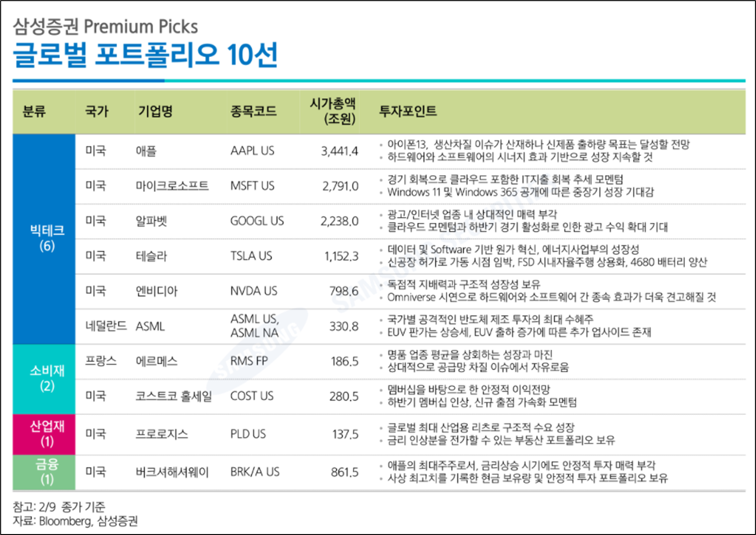Click market cap value 330.8
The width and height of the screenshot is (756, 535).
pos(344,326)
